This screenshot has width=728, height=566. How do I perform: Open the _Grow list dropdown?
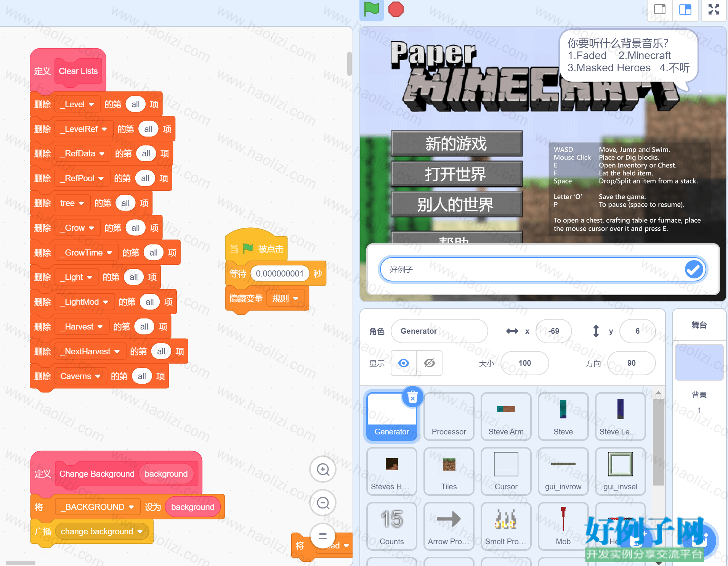pos(77,228)
